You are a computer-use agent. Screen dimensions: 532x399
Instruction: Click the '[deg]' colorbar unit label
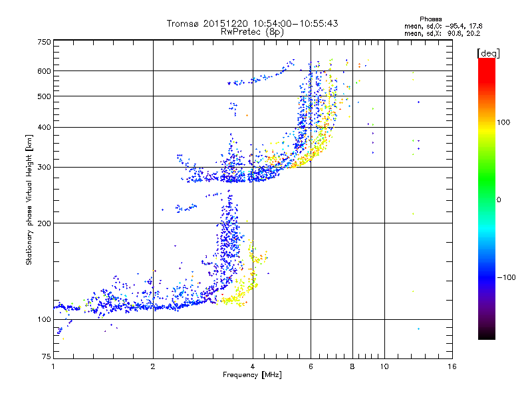tap(488, 53)
